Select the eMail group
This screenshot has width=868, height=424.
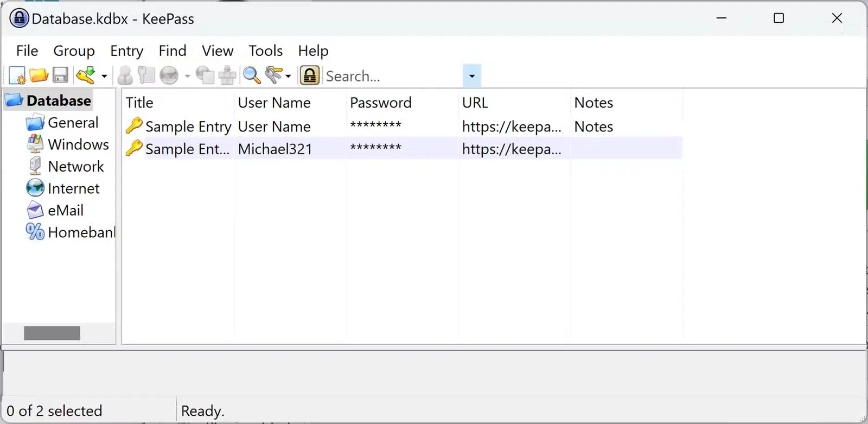(66, 210)
